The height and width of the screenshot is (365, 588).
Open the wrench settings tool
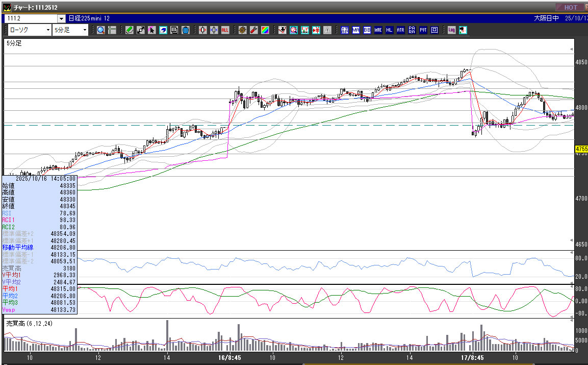point(253,30)
